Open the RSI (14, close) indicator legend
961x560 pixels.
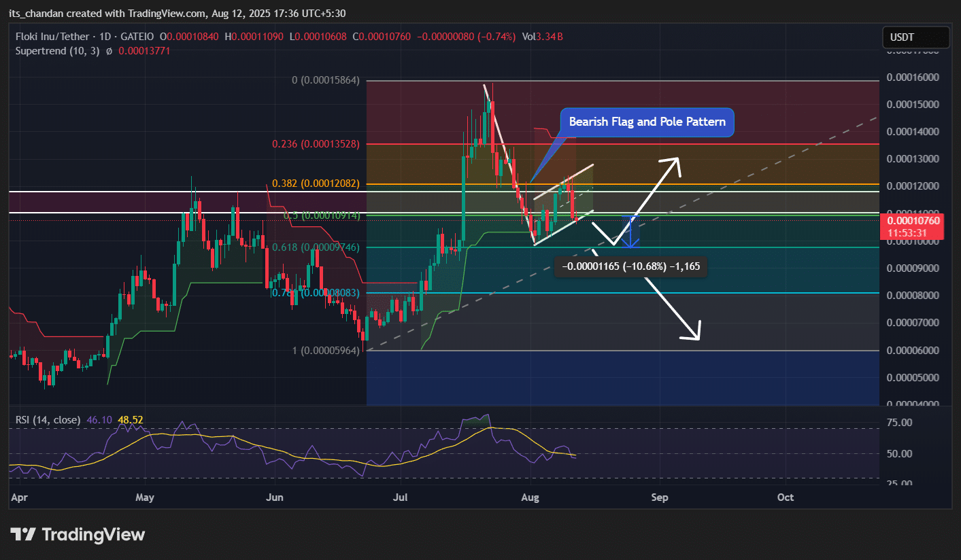pos(48,420)
